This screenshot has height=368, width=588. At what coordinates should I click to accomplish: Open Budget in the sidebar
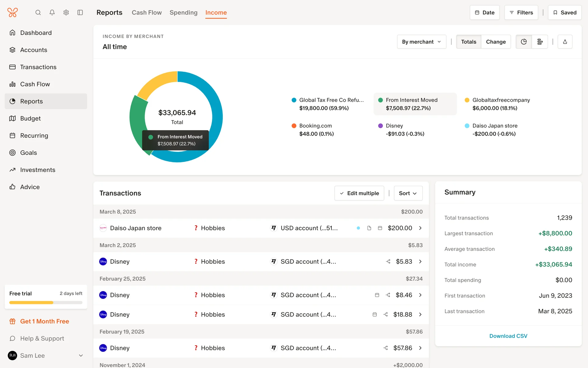(30, 118)
